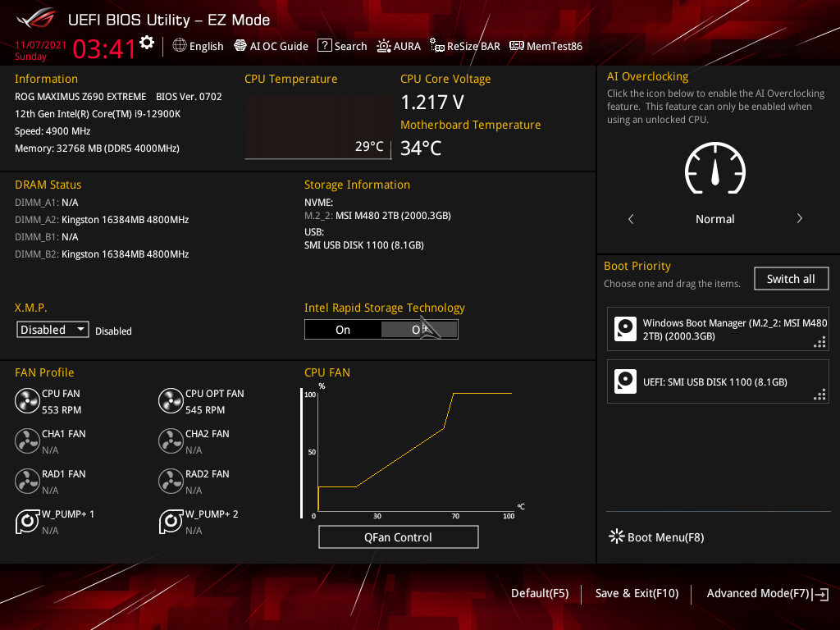Open the X.M.P. dropdown
This screenshot has height=630, width=840.
[52, 330]
